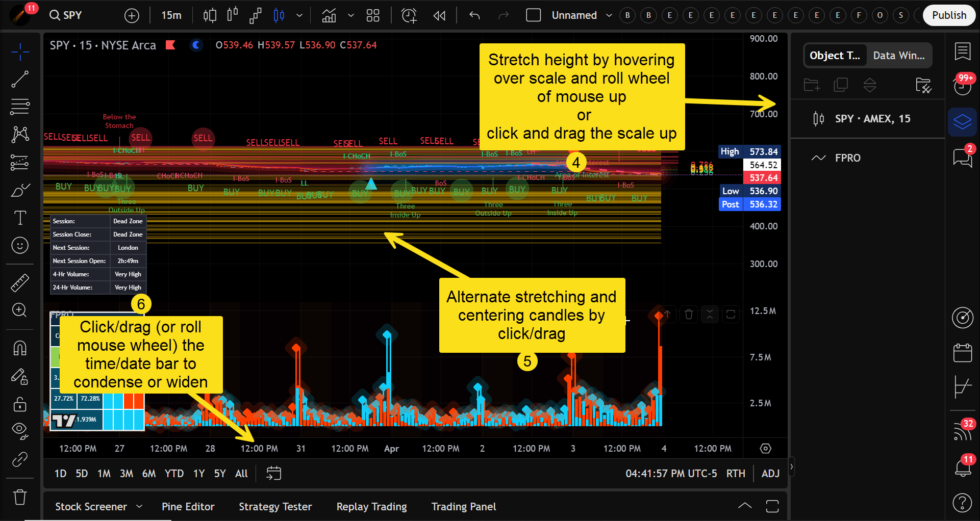Screen dimensions: 980x521
Task: Open the alerts bell panel
Action: click(x=963, y=466)
